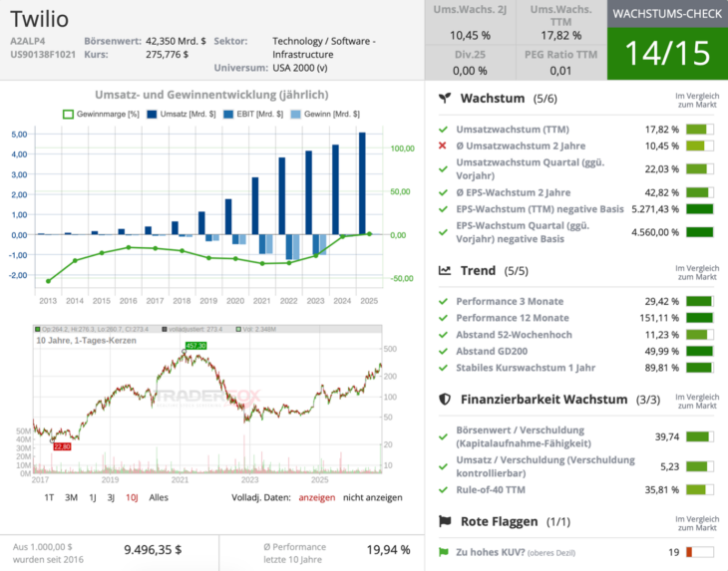Click the checkmark next to Stabiles Kurswachstum 1 Jahr

pyautogui.click(x=443, y=368)
